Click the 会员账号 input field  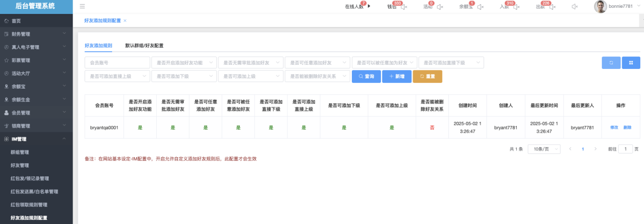coord(117,63)
